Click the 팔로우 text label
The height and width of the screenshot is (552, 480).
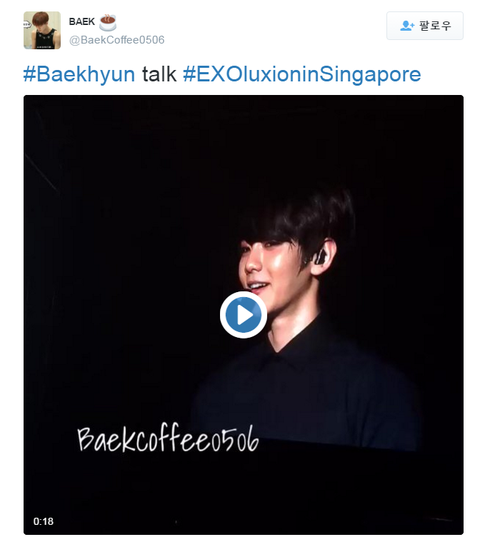(435, 26)
